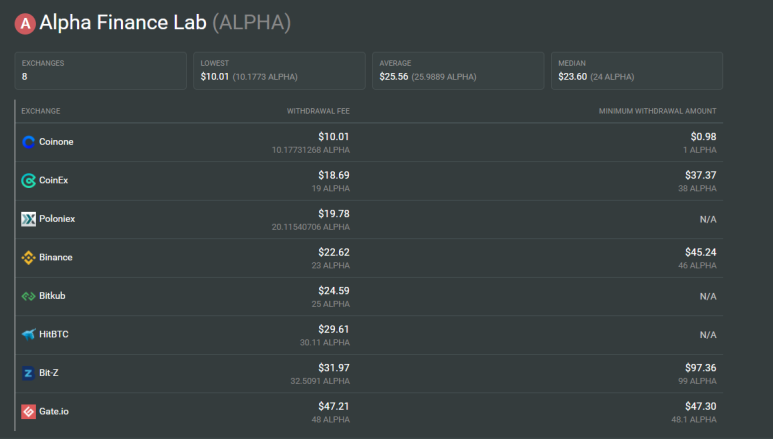Click the Bit-Z exchange logo icon

(x=29, y=373)
